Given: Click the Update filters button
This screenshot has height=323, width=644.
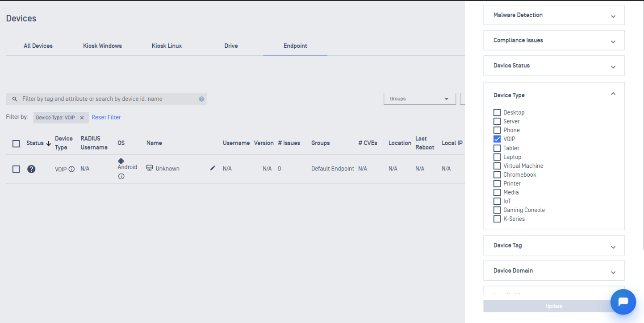Looking at the screenshot, I should [x=554, y=306].
